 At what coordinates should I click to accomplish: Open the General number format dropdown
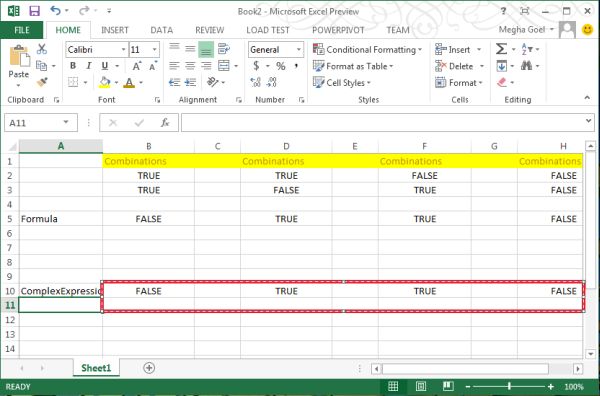coord(299,50)
